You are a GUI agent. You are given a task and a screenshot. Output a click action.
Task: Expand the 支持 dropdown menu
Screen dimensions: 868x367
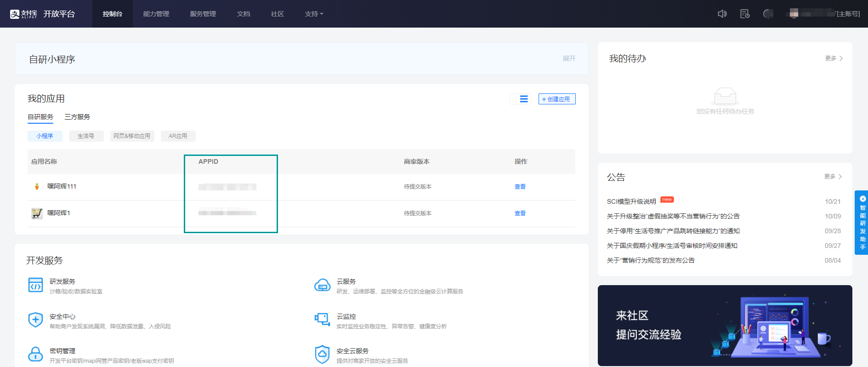click(x=314, y=14)
